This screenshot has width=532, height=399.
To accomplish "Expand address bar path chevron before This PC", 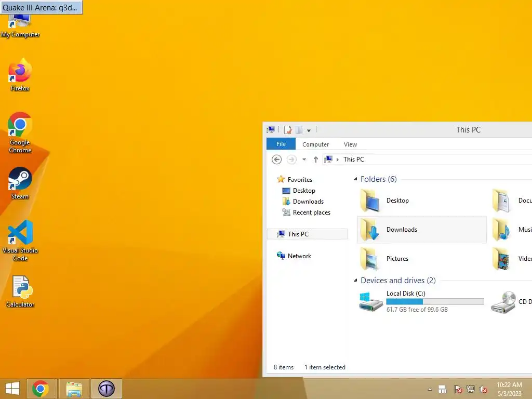I will (337, 159).
